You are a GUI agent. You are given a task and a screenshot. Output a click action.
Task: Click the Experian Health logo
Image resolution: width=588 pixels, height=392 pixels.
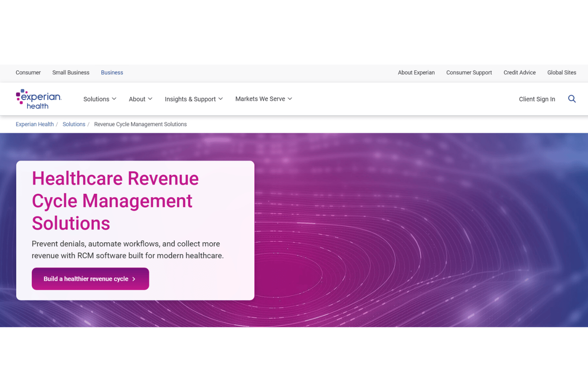point(39,99)
